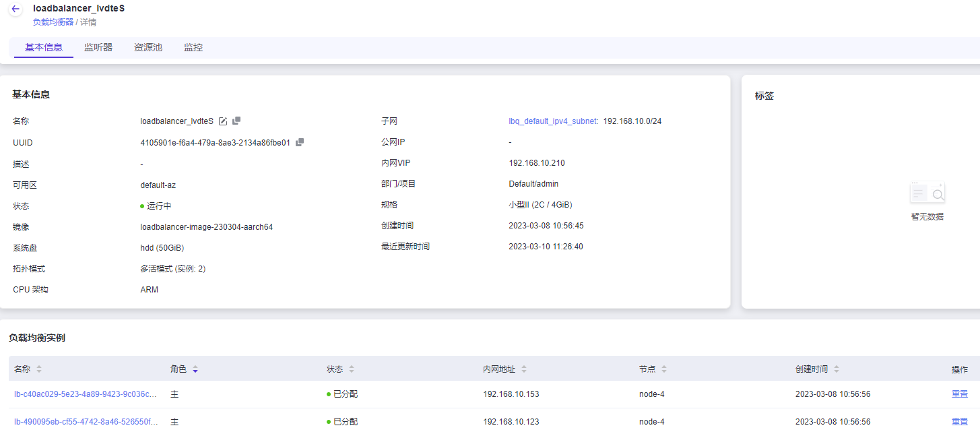
Task: Open instance lb-490095eb details
Action: pos(86,422)
